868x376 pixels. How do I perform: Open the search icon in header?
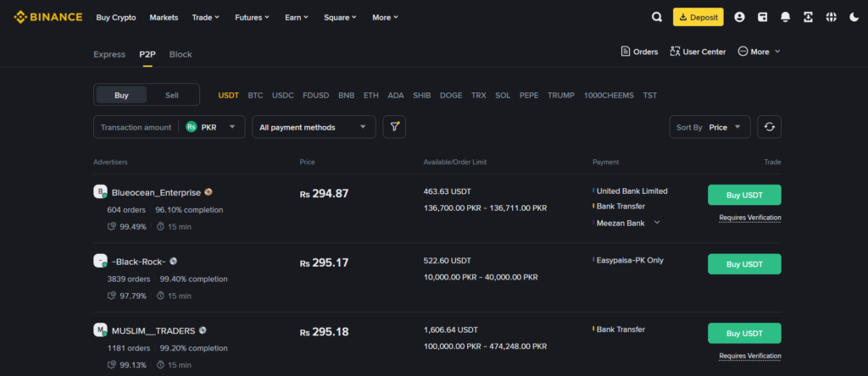pyautogui.click(x=657, y=17)
